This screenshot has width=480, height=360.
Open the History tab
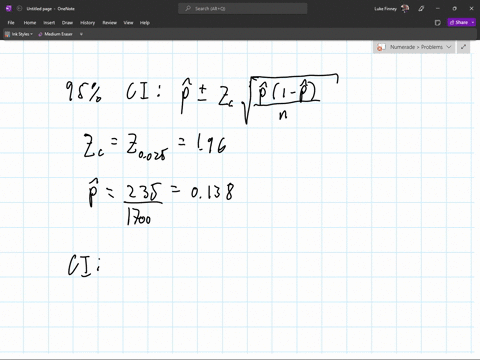(x=88, y=23)
